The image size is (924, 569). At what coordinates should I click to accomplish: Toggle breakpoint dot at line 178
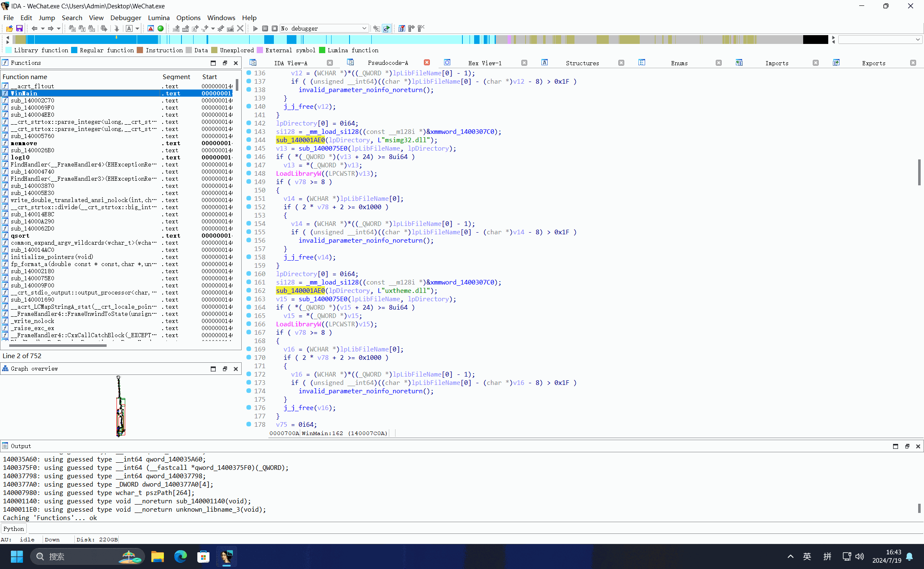coord(249,424)
